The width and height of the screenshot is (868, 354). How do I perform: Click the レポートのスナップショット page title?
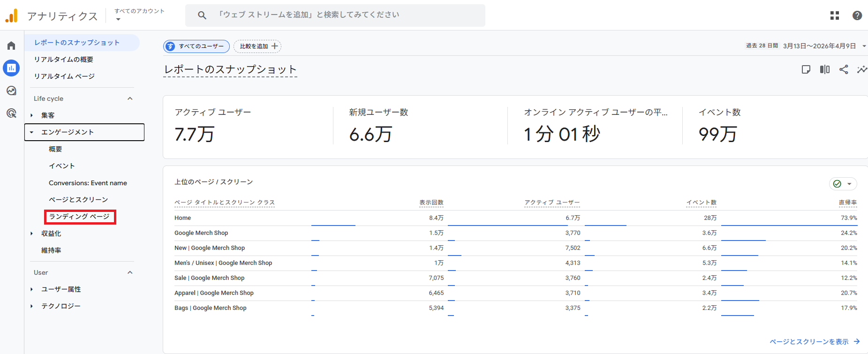[x=230, y=69]
